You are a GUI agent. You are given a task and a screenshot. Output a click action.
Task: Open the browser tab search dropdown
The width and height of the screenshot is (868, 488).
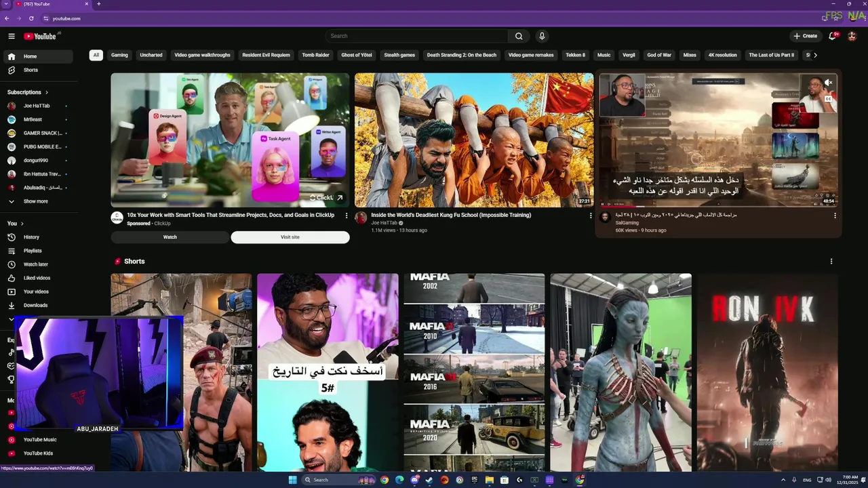click(x=5, y=4)
